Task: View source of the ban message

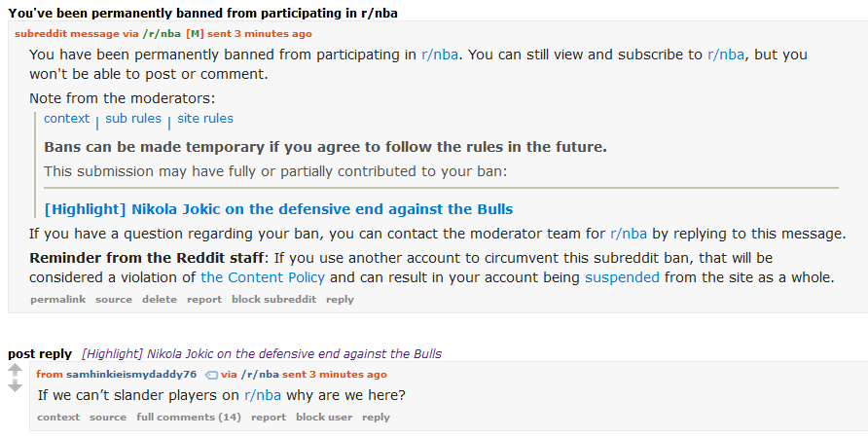Action: [x=114, y=300]
